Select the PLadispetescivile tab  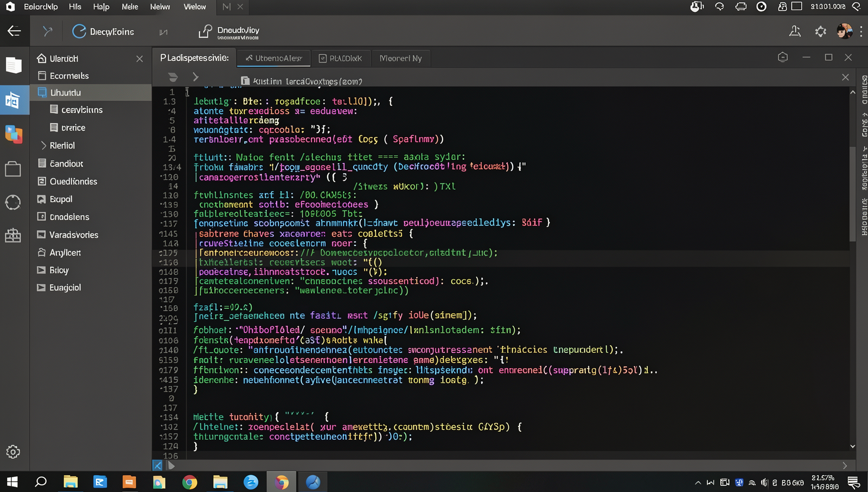(x=194, y=58)
